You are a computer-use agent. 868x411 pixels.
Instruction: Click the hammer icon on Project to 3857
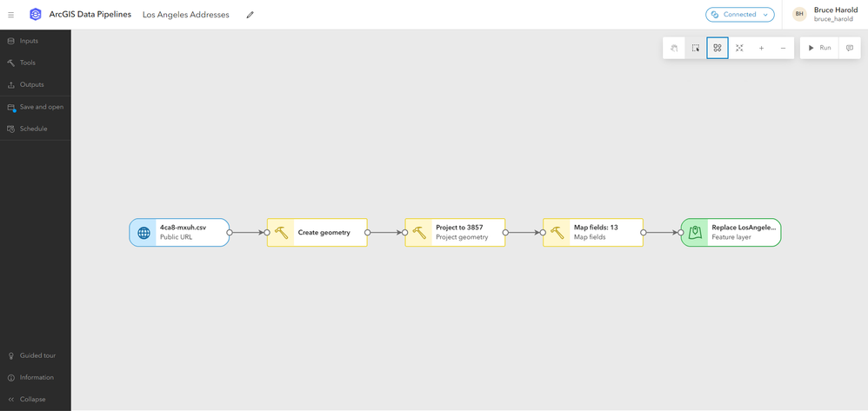pyautogui.click(x=419, y=233)
